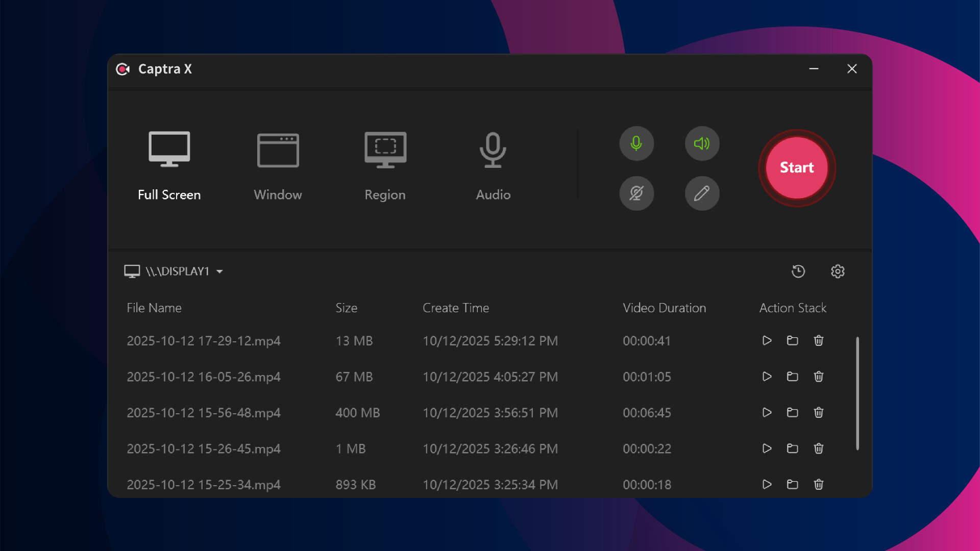Toggle the microphone on
This screenshot has width=980, height=551.
[x=636, y=143]
